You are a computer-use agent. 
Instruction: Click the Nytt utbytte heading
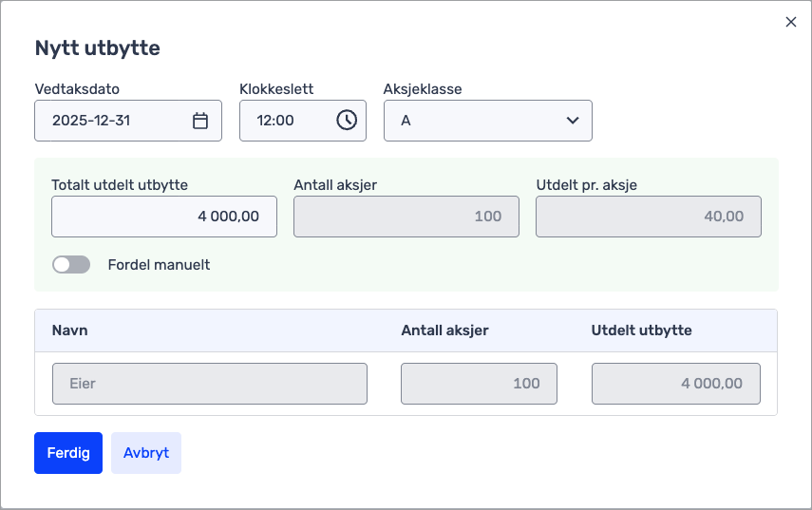tap(97, 48)
